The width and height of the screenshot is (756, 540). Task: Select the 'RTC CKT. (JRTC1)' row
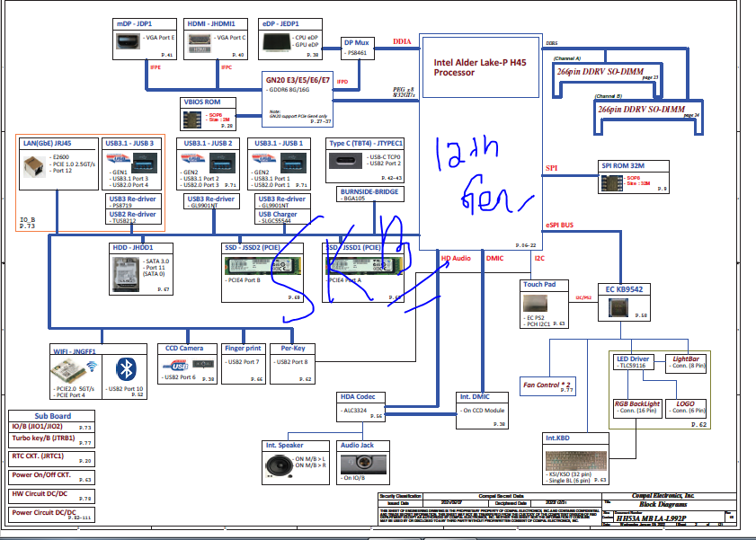pyautogui.click(x=51, y=458)
